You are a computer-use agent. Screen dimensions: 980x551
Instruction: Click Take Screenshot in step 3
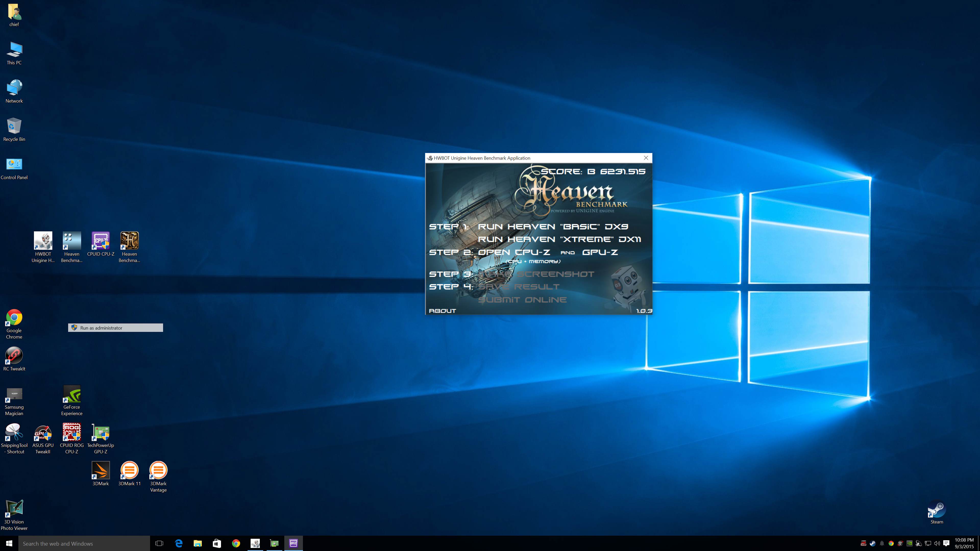pos(536,274)
